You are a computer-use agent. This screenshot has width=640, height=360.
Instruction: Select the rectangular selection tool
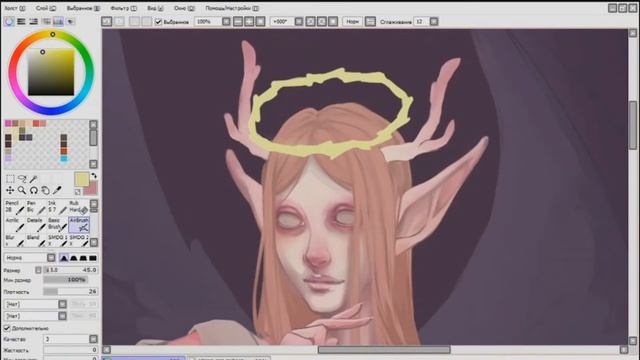pyautogui.click(x=10, y=179)
